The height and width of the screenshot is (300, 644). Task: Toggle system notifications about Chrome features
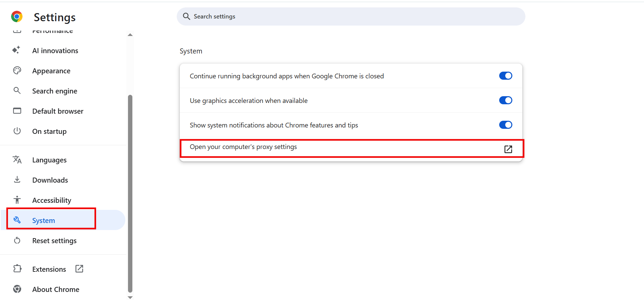click(505, 125)
